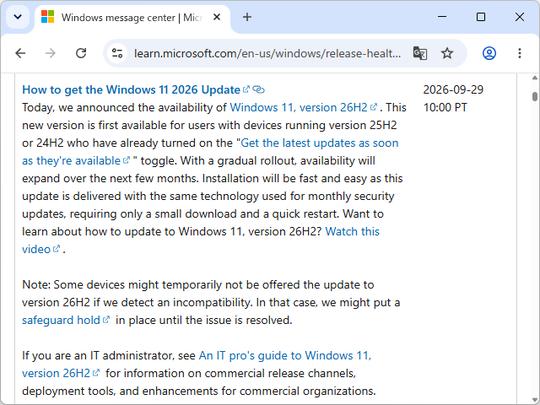Click the address bar URL field
Screen dimensions: 540x405
[x=267, y=53]
